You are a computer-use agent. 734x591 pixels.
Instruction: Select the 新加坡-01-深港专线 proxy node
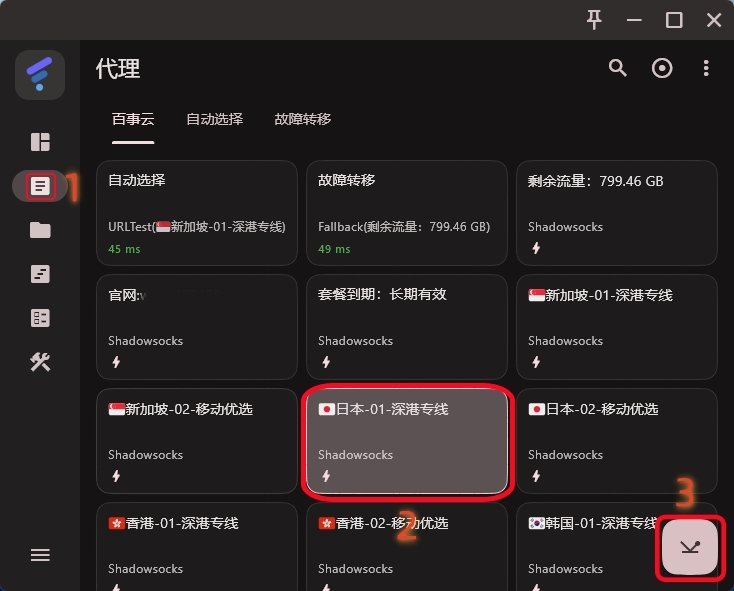pos(616,326)
